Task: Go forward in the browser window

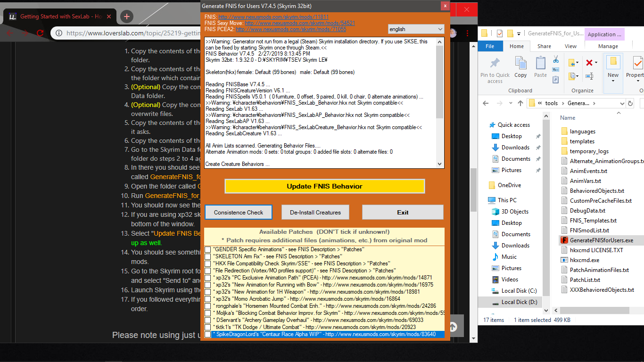Action: (25, 33)
